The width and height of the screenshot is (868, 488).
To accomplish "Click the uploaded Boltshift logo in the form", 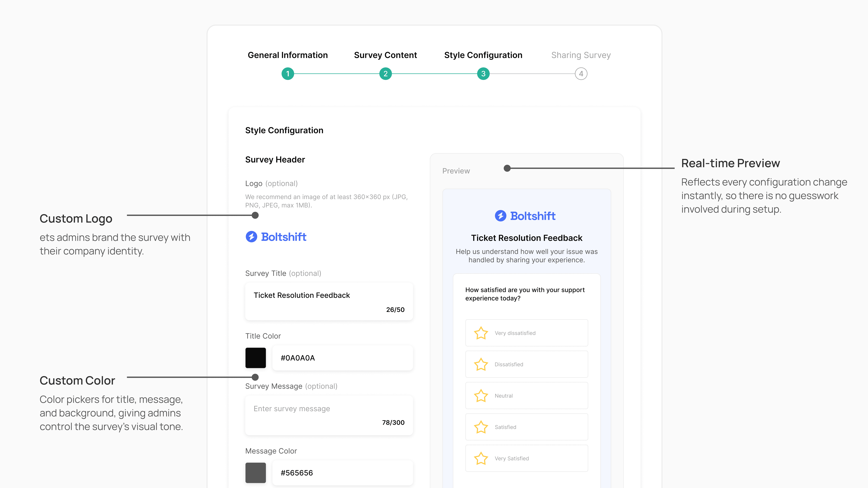I will pyautogui.click(x=276, y=237).
